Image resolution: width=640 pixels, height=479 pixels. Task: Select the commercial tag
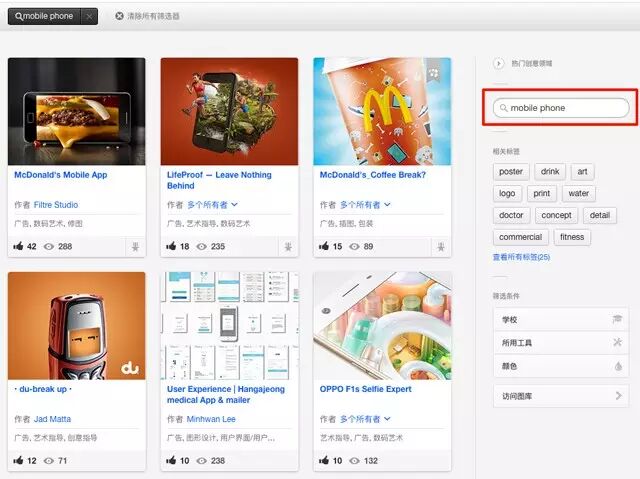(520, 237)
